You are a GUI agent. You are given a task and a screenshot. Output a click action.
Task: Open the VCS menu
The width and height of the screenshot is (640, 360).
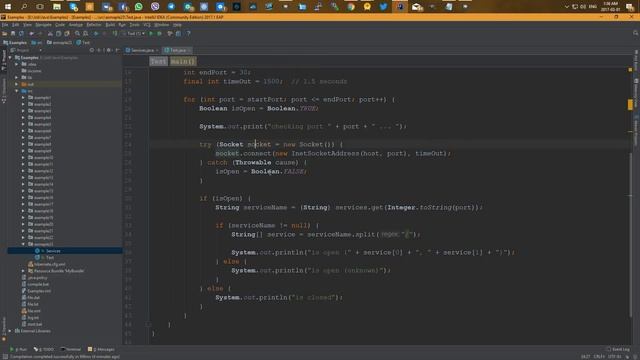click(147, 25)
